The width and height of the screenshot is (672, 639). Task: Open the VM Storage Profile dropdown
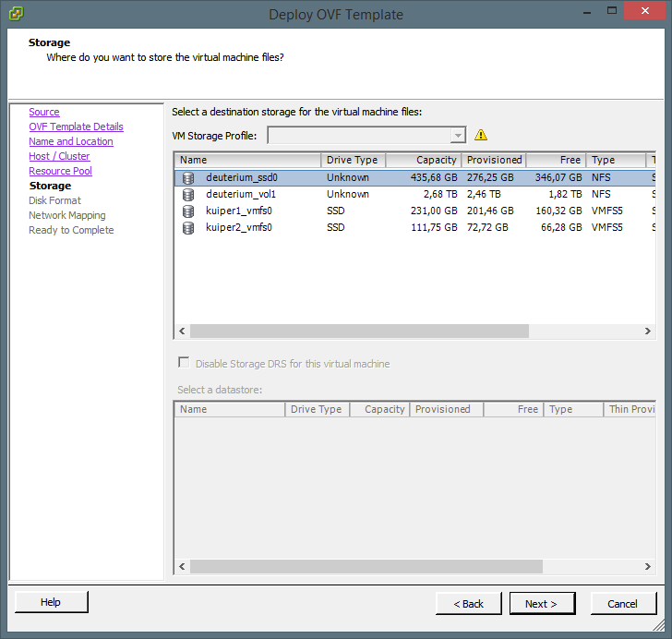point(458,136)
